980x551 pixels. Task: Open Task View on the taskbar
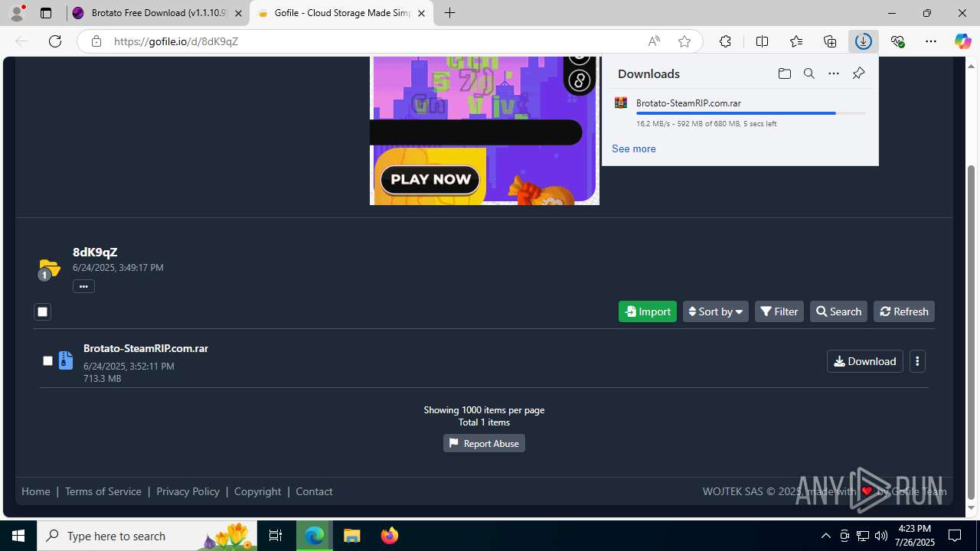click(276, 536)
